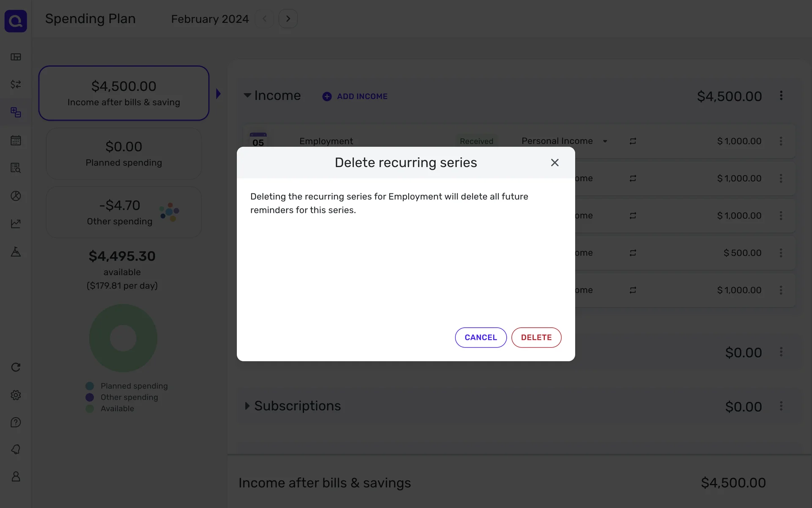Open the calendar bills icon in the sidebar
The width and height of the screenshot is (812, 508).
pos(16,140)
